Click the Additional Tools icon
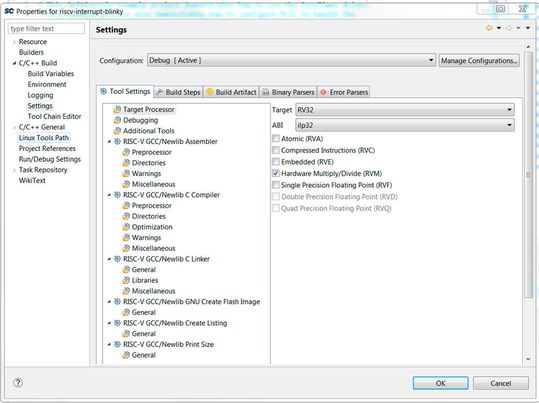Image resolution: width=539 pixels, height=403 pixels. pyautogui.click(x=117, y=131)
